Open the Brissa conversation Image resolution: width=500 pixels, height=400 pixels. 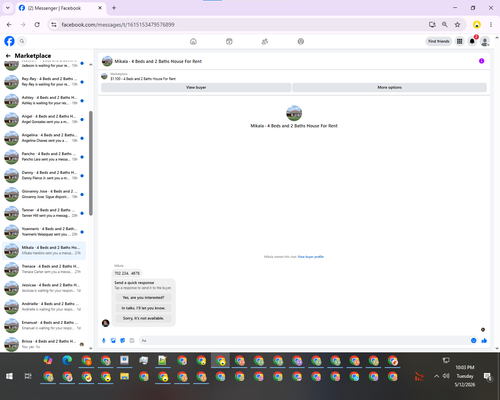tap(44, 344)
